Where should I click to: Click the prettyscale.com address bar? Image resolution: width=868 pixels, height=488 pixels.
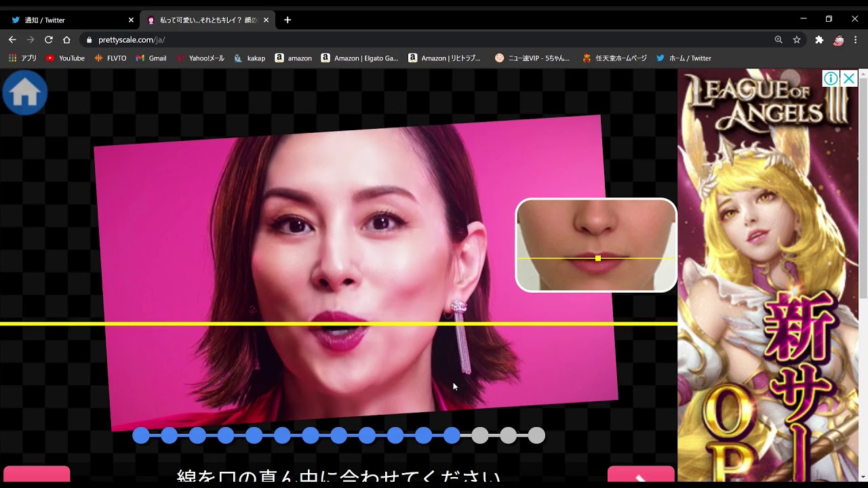(407, 40)
